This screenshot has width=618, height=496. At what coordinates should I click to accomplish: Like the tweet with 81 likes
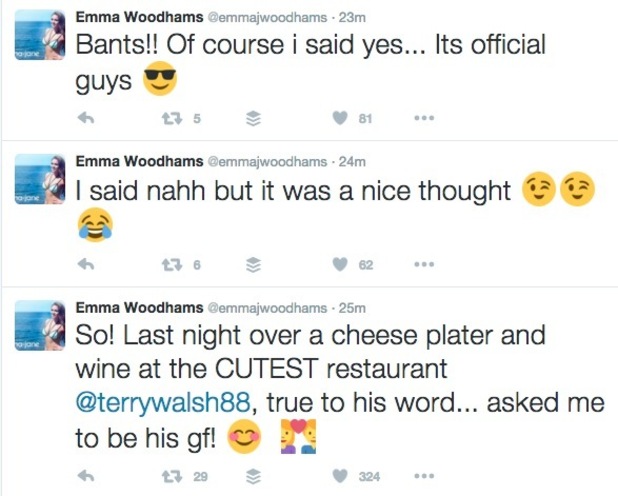tap(340, 118)
